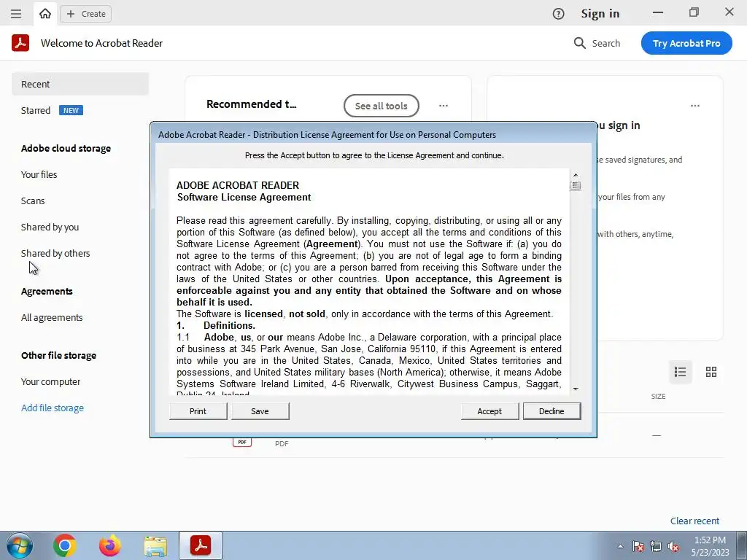Switch to grid view icon

click(x=711, y=372)
